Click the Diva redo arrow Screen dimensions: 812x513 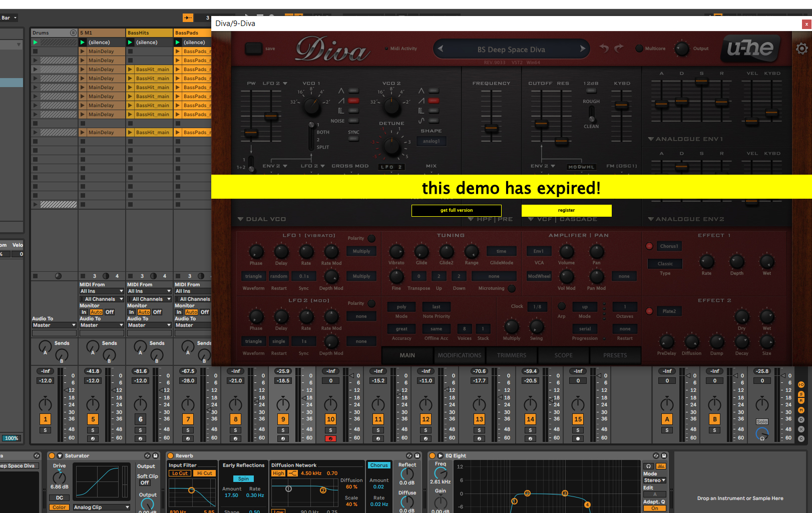619,48
